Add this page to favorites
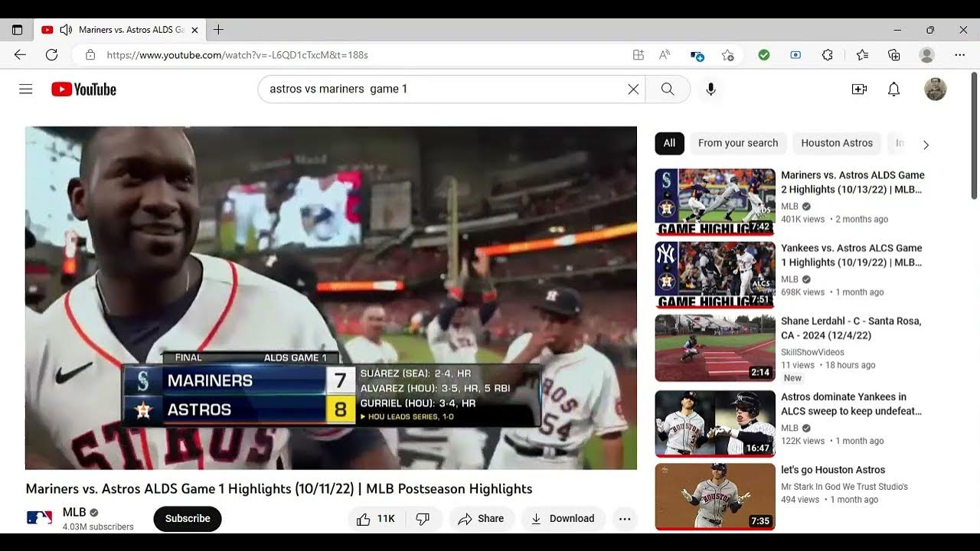 727,55
